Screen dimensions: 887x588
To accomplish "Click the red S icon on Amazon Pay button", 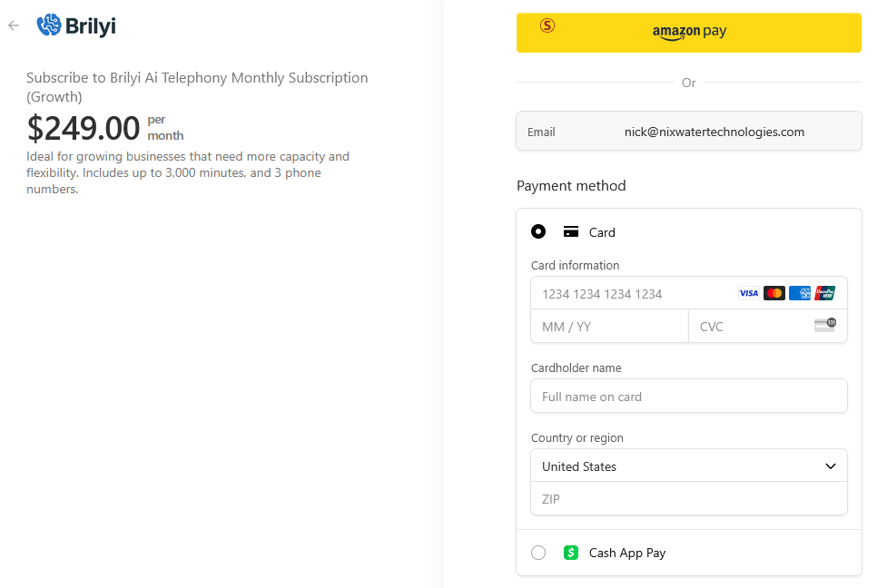I will pos(547,25).
